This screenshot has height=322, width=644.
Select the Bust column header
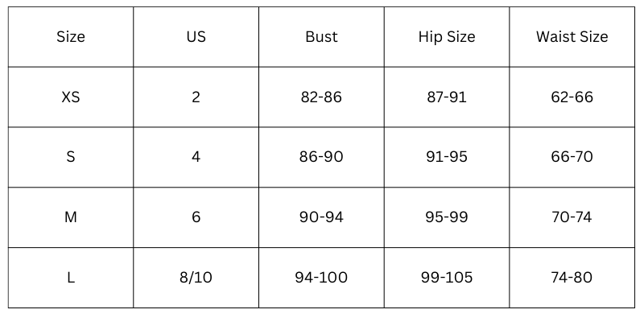(x=321, y=37)
